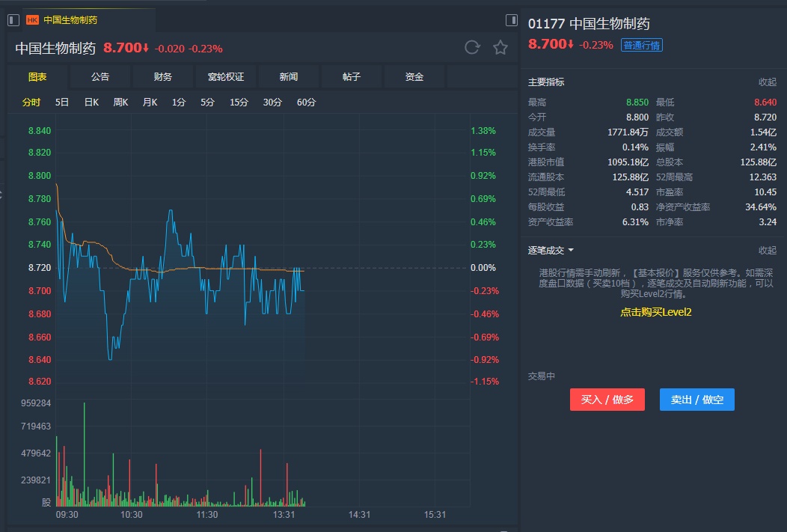Viewport: 787px width, 532px height.
Task: Select the 30分 chart interval
Action: (x=272, y=103)
